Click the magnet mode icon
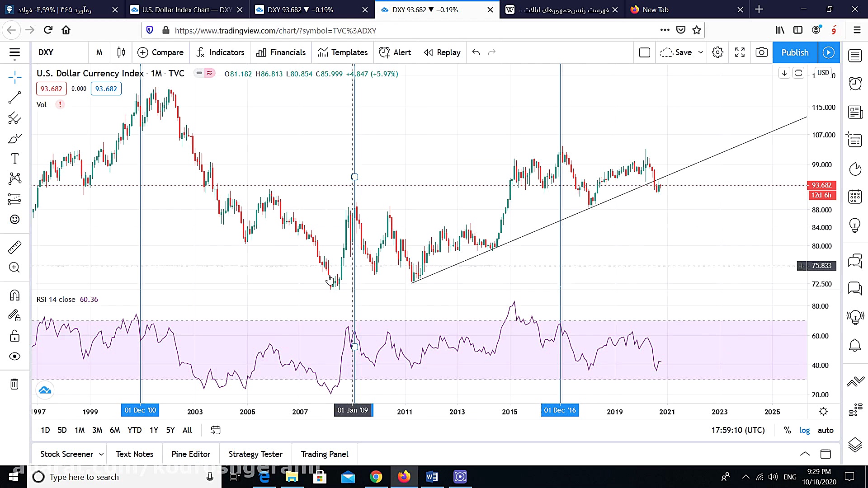Viewport: 868px width, 488px height. click(14, 295)
